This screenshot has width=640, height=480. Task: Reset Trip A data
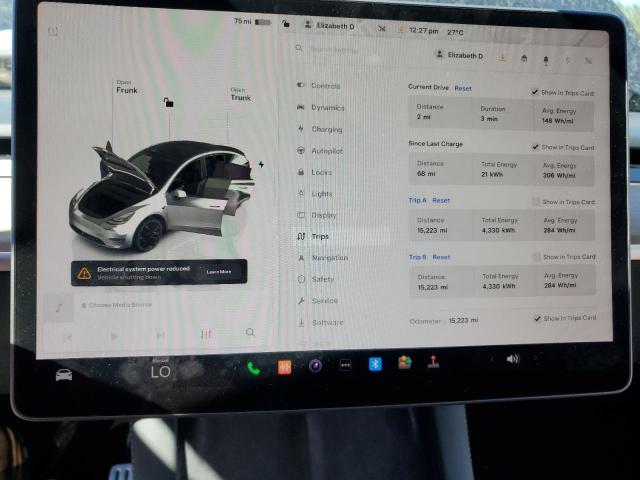[x=441, y=200]
